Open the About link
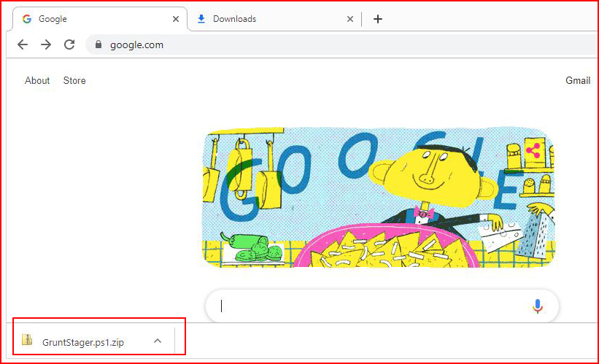The image size is (599, 364). [x=37, y=80]
